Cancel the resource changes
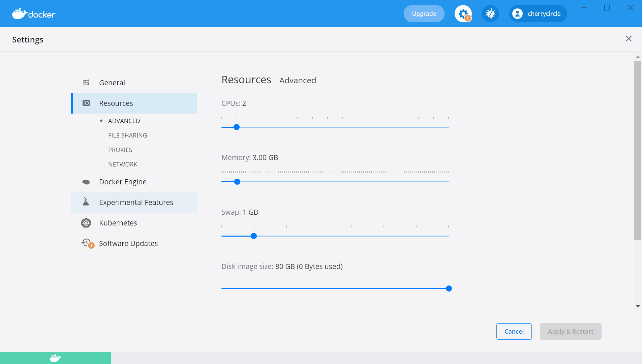Screen dimensions: 642x364 coord(514,331)
